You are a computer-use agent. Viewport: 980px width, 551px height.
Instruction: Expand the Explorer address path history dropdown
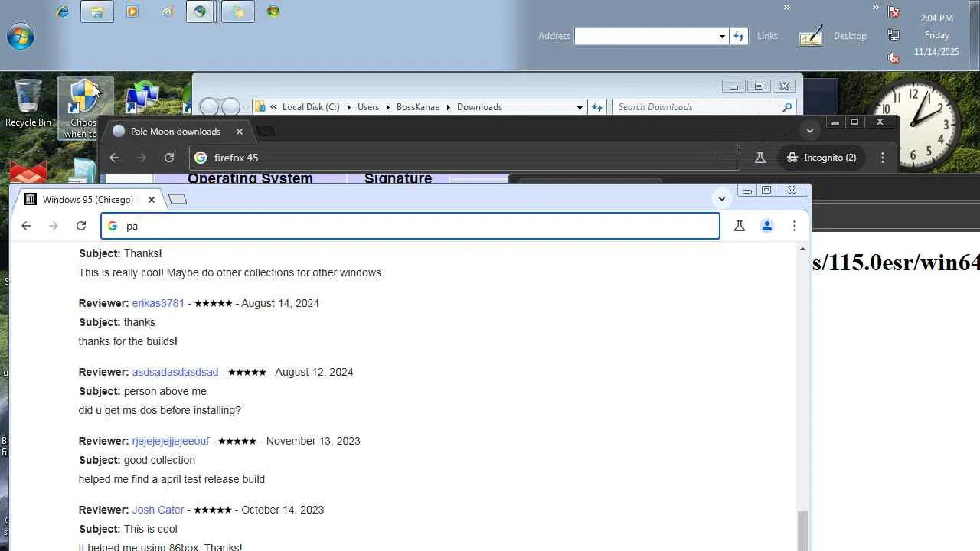[x=580, y=107]
